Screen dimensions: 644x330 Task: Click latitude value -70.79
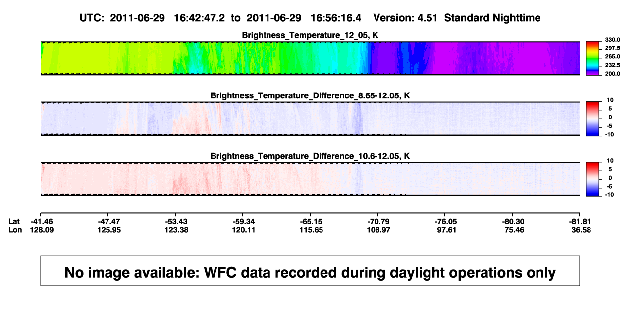click(x=377, y=221)
